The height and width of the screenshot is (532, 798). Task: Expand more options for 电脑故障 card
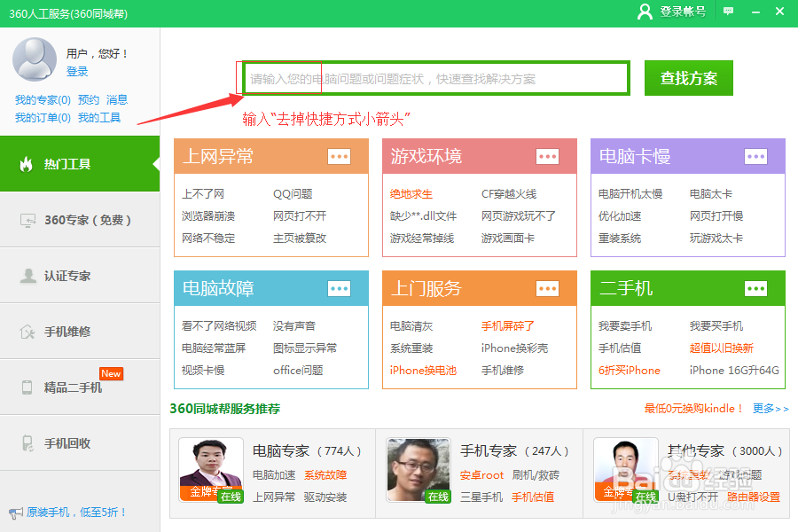[x=339, y=289]
